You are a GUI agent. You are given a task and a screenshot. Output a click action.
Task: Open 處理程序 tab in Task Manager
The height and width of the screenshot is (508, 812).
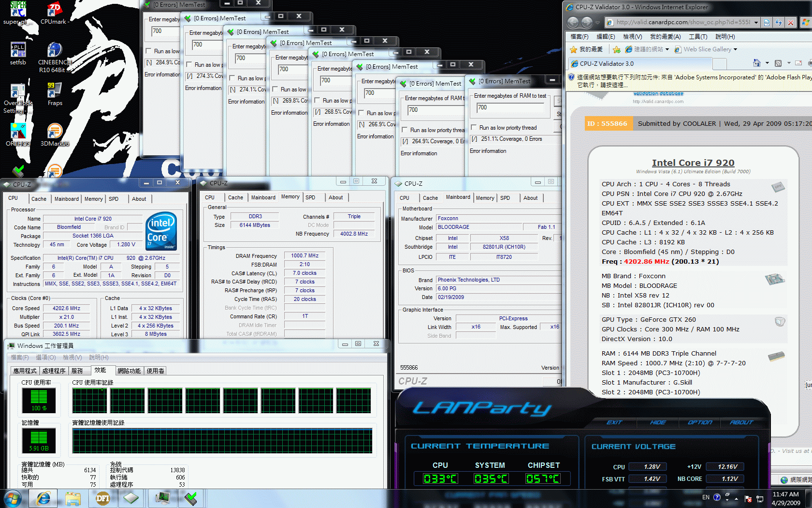pos(54,371)
